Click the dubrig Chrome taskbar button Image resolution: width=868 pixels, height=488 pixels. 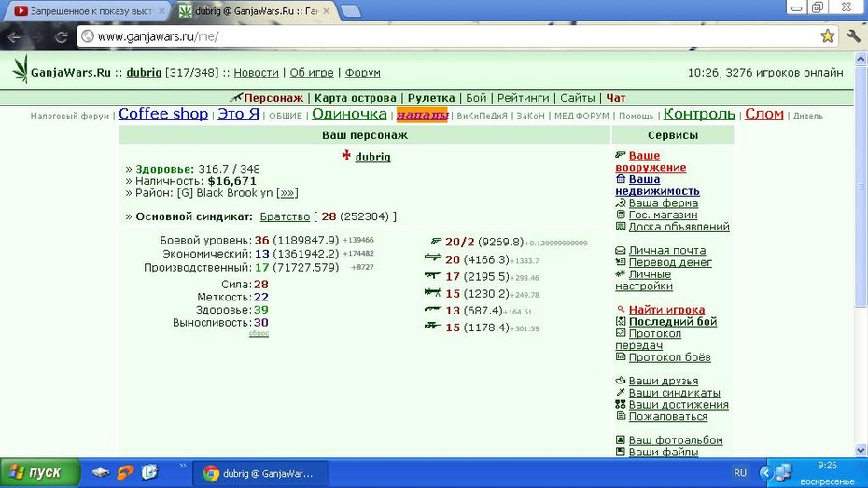(x=260, y=474)
